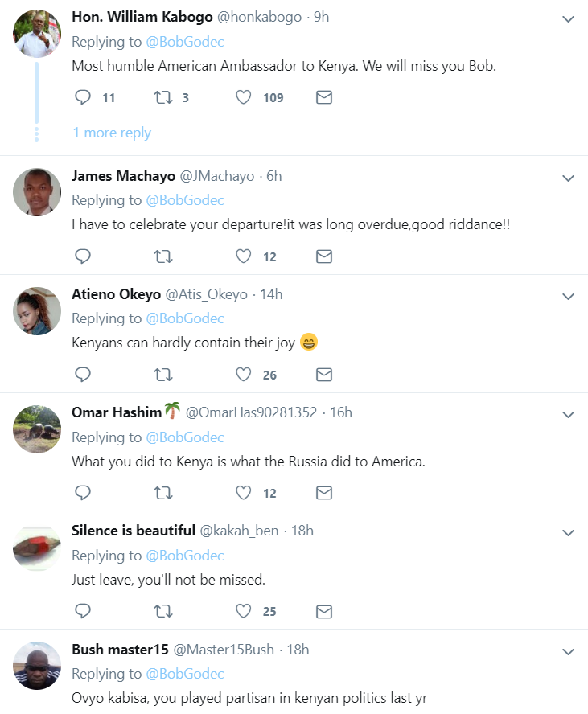The image size is (588, 714).
Task: Show 1 more reply under Kabogo's tweet
Action: pyautogui.click(x=111, y=132)
